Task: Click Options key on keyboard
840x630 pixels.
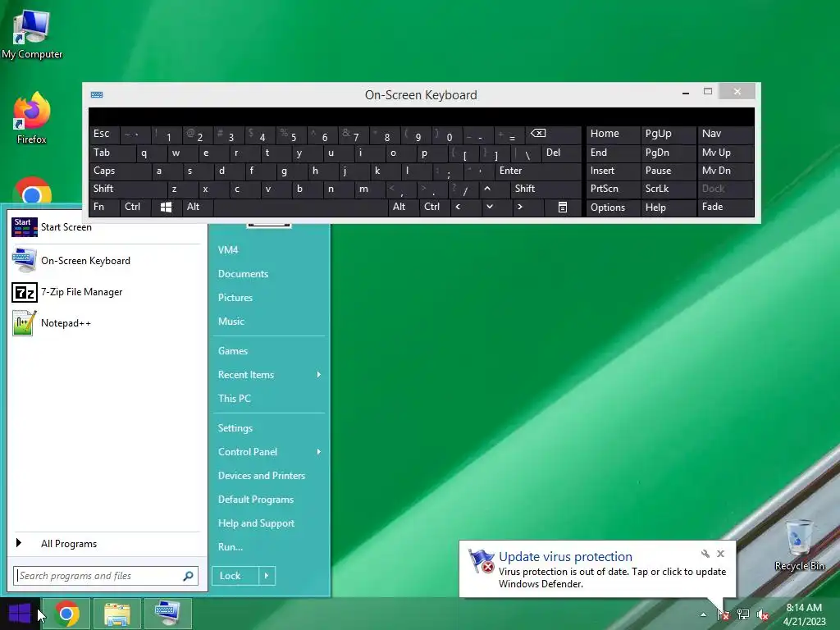Action: tap(613, 208)
